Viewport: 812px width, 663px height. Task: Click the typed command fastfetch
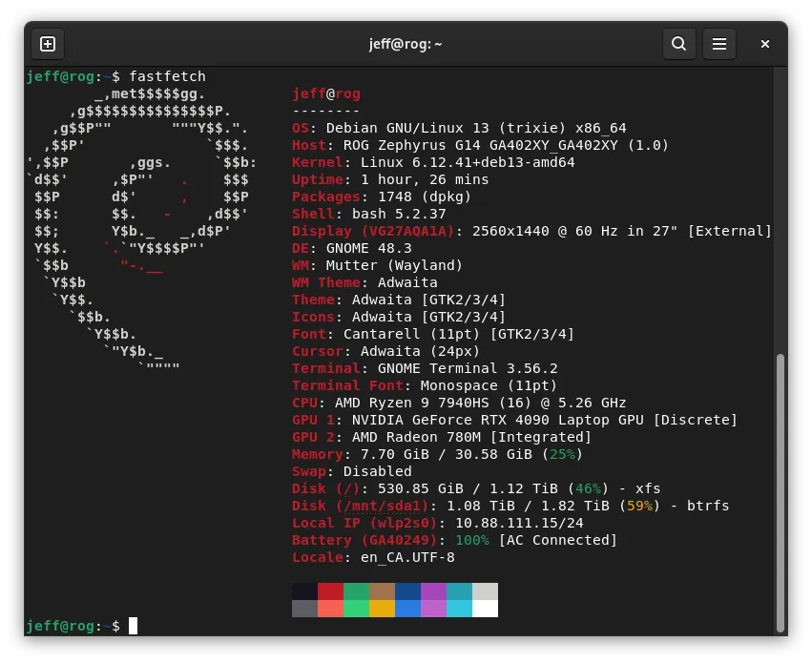167,76
